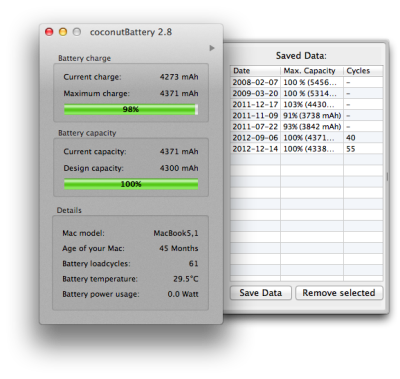Minimize the window with the yellow button
Image resolution: width=400 pixels, height=379 pixels.
point(63,32)
